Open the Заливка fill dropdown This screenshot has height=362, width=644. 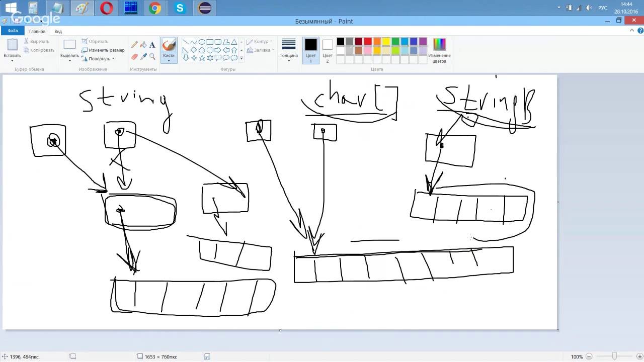[x=260, y=50]
